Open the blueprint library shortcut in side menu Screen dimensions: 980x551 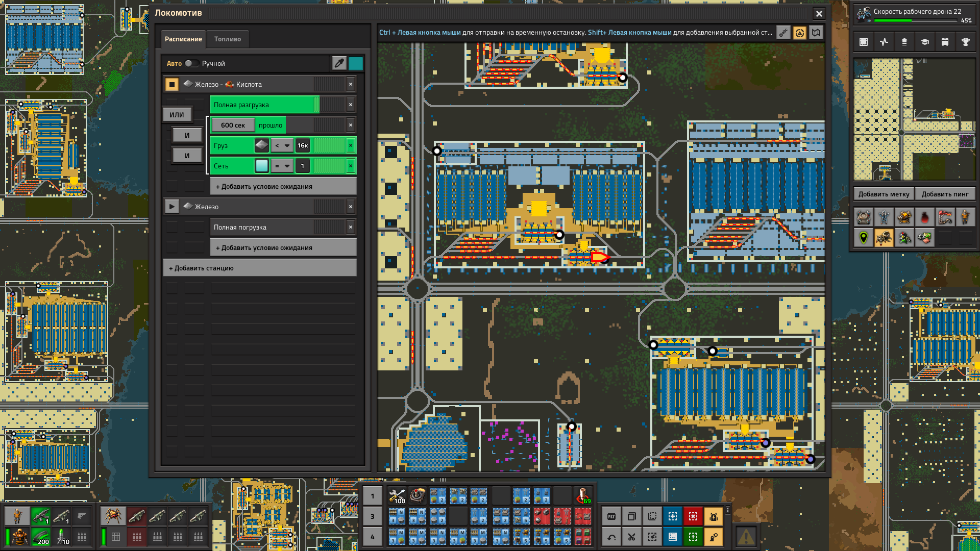pos(864,42)
